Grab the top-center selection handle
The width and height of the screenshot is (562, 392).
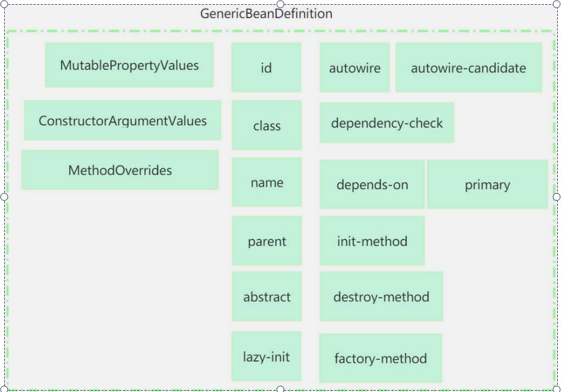[280, 4]
